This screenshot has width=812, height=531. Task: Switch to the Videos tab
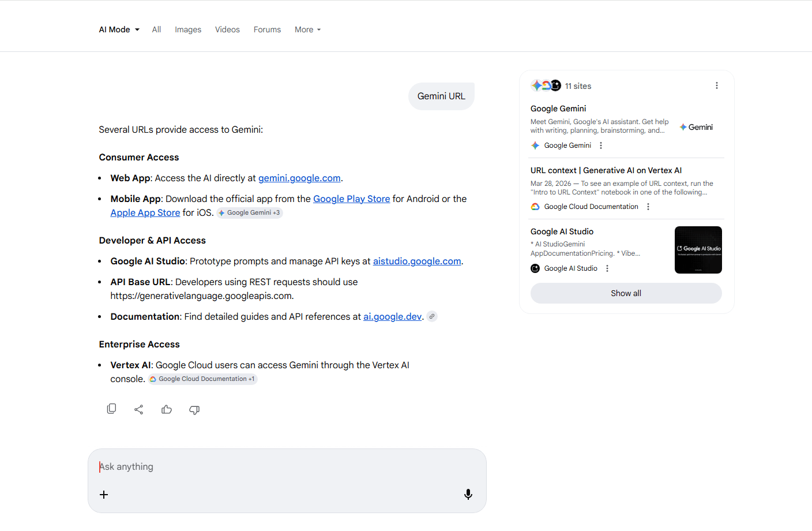point(227,29)
